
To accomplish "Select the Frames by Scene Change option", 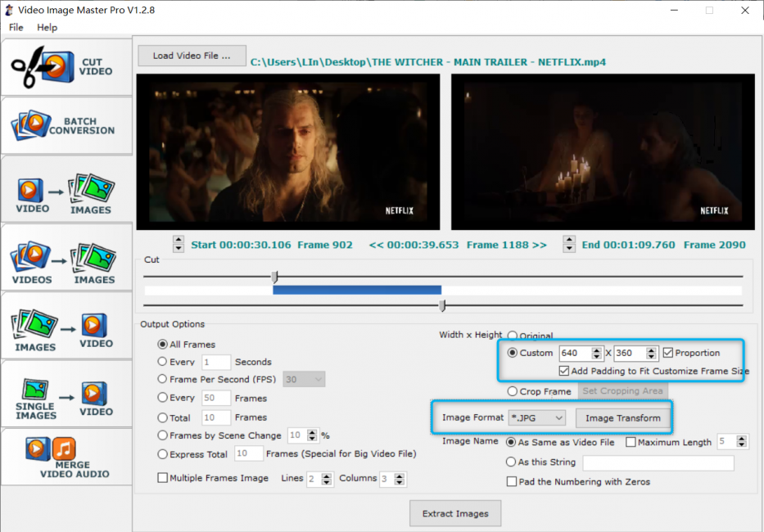I will [x=162, y=435].
